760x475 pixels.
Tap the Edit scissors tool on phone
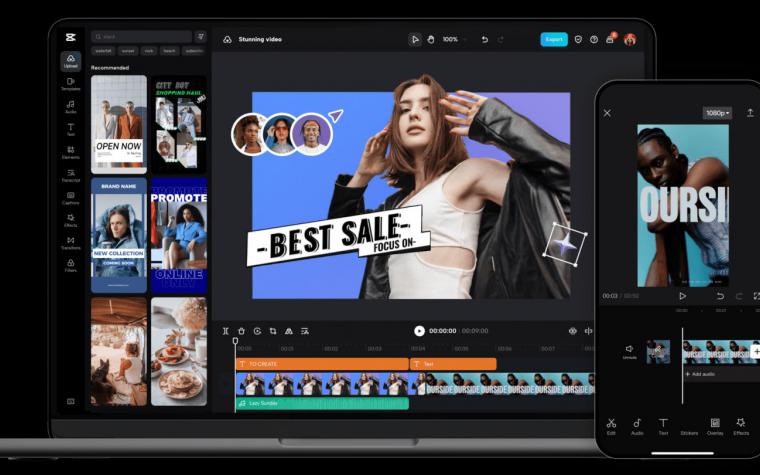pyautogui.click(x=611, y=427)
